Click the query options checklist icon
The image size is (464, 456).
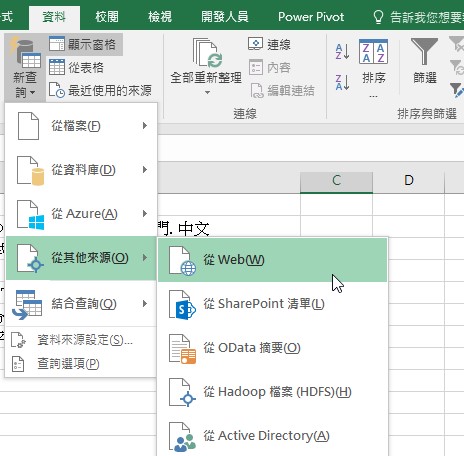click(18, 364)
